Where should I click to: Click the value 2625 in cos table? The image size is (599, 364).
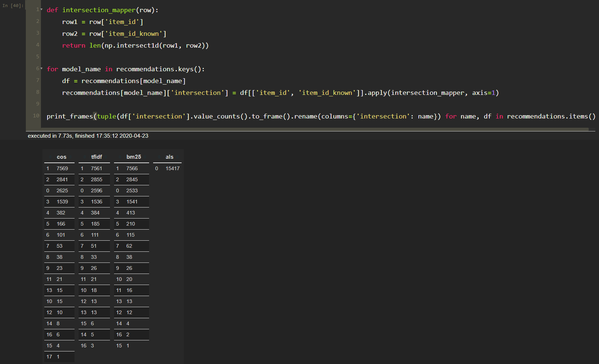pos(62,190)
